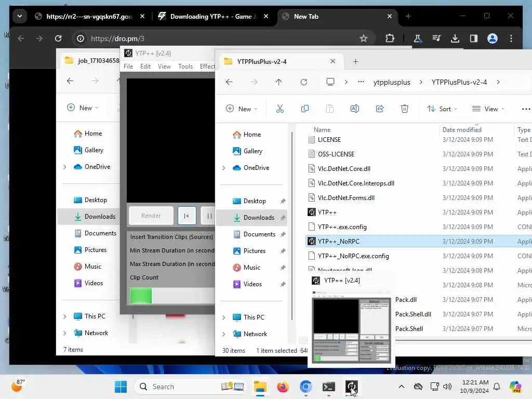Select the YTP++_NoRPC application file
Viewport: 532px width, 399px height.
click(x=419, y=241)
